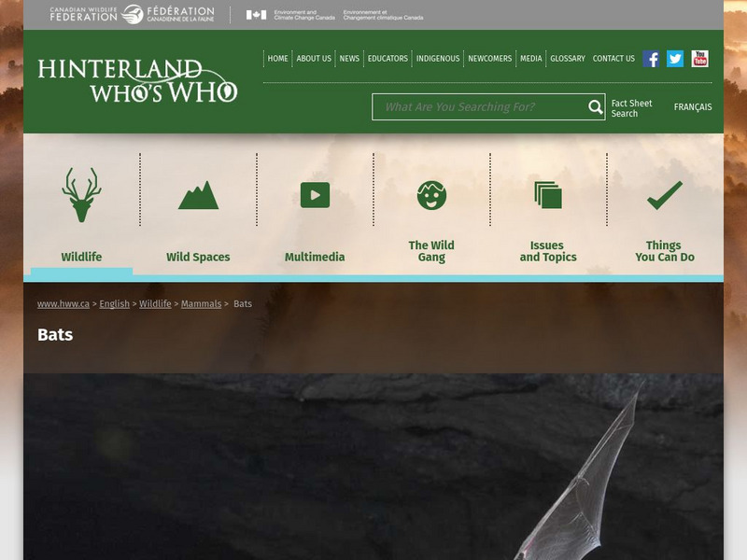Click the bat photo banner
The width and height of the screenshot is (747, 560).
coord(373,467)
